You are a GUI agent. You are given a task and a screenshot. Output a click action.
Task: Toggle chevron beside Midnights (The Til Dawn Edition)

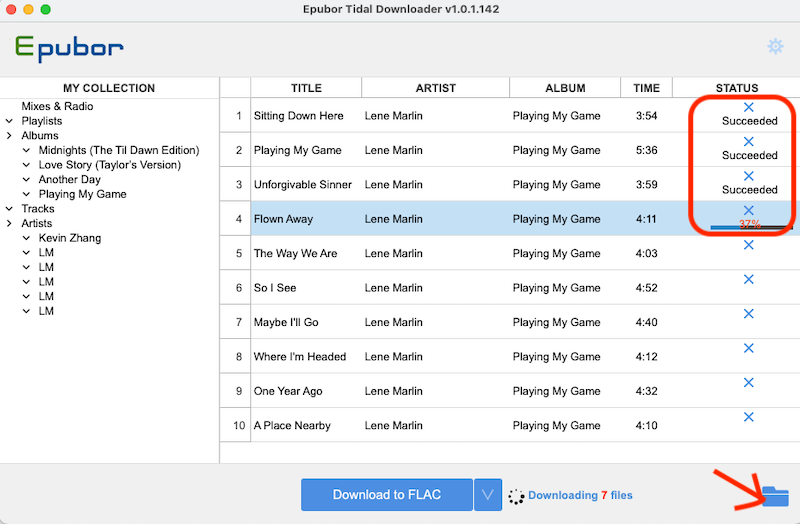(x=27, y=151)
